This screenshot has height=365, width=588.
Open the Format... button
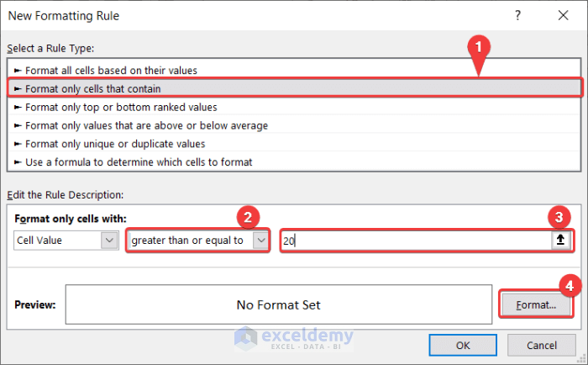(x=530, y=304)
